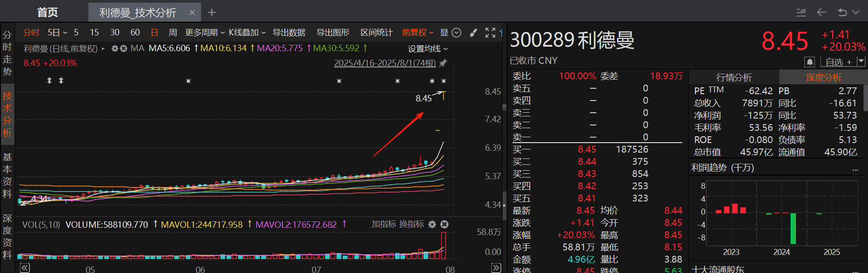Jump to chart start with left double-arrow
Screen dimensions: 868x273
pyautogui.click(x=25, y=268)
